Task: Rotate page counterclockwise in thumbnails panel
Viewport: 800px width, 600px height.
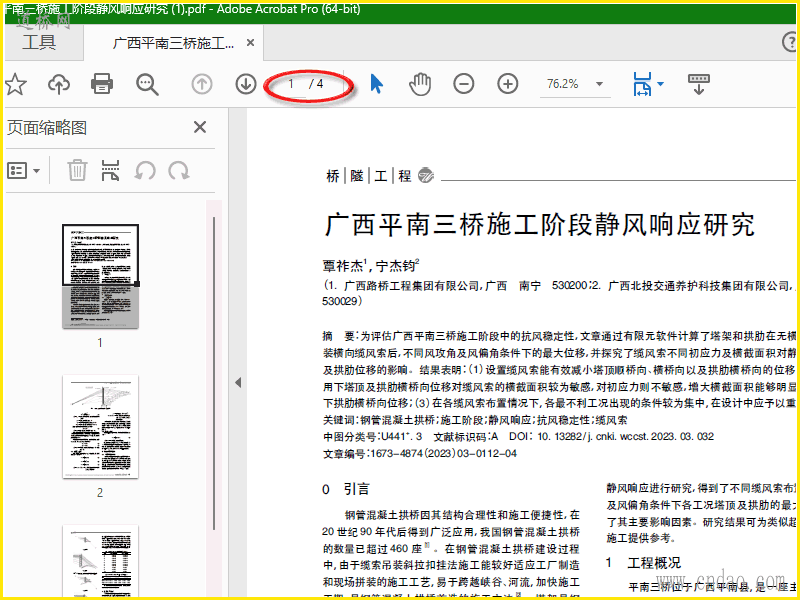Action: coord(145,170)
